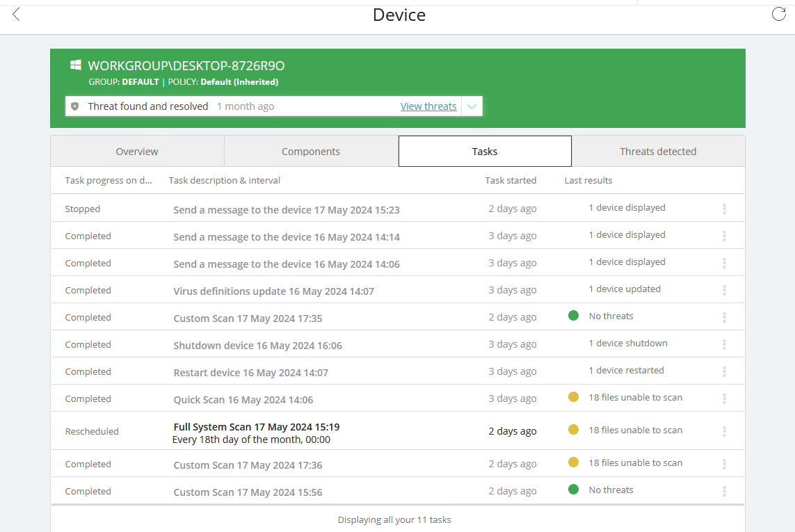Open the kebab menu for Shutdown device task
The image size is (795, 532).
[x=724, y=343]
